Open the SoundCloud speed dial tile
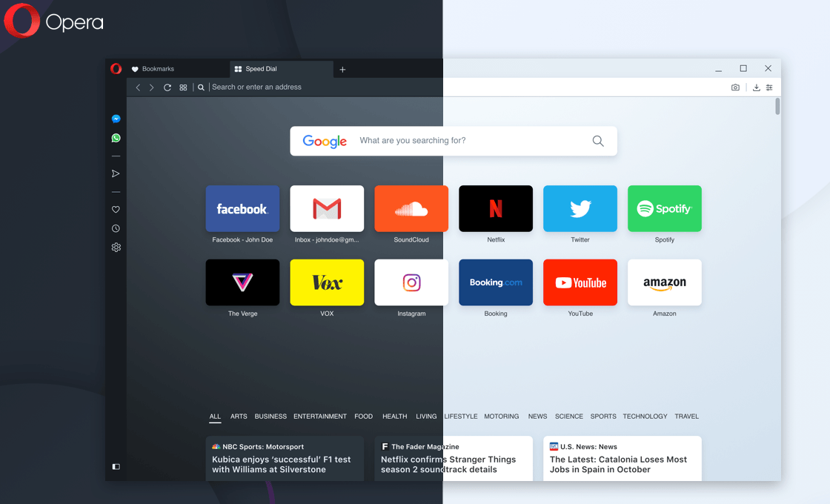Image resolution: width=830 pixels, height=504 pixels. tap(411, 208)
